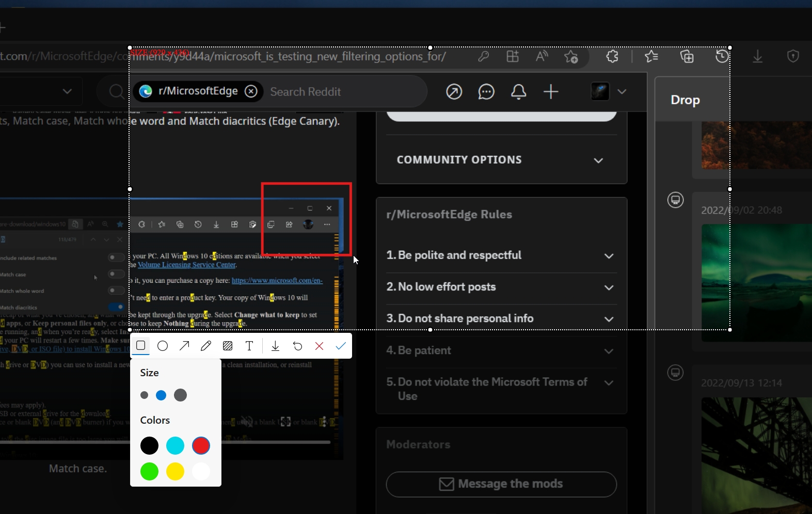The height and width of the screenshot is (514, 812).
Task: Open the password key icon in address bar
Action: coord(484,56)
